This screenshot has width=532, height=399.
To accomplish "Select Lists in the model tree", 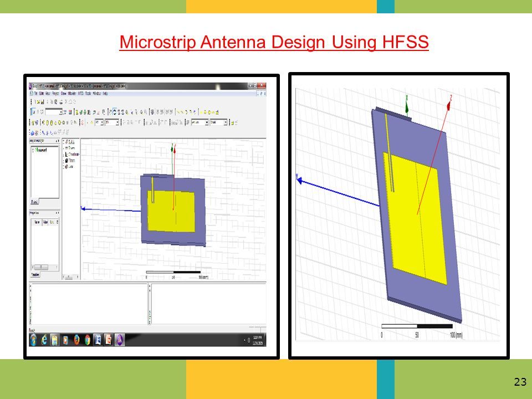I will coord(69,167).
